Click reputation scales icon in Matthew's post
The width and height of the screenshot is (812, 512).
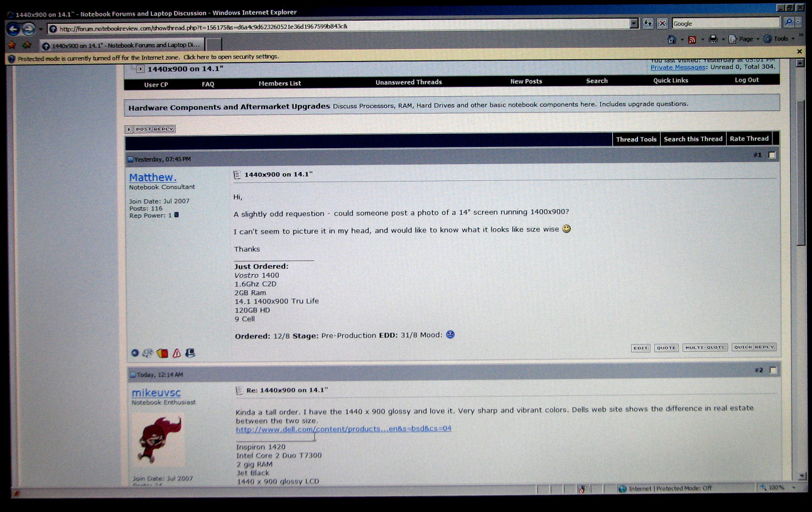point(148,353)
